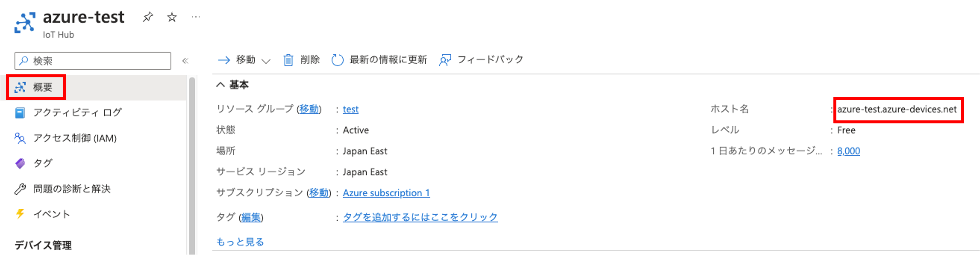Open the Azure subscription 1 link
Image resolution: width=980 pixels, height=255 pixels.
pyautogui.click(x=386, y=193)
